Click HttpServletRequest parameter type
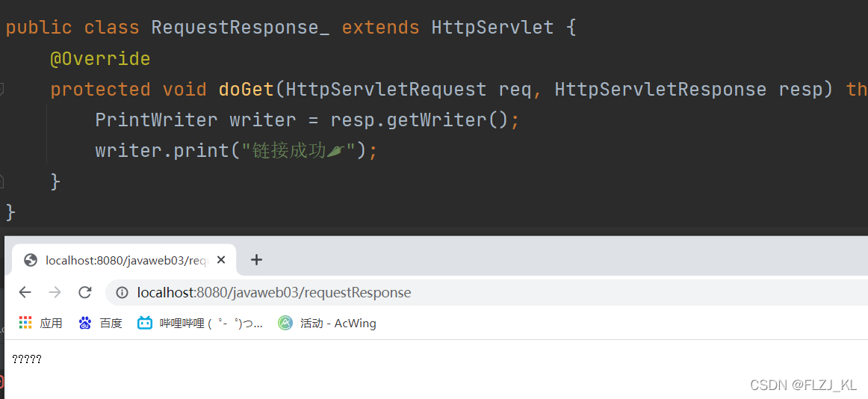Viewport: 868px width, 399px height. click(386, 89)
